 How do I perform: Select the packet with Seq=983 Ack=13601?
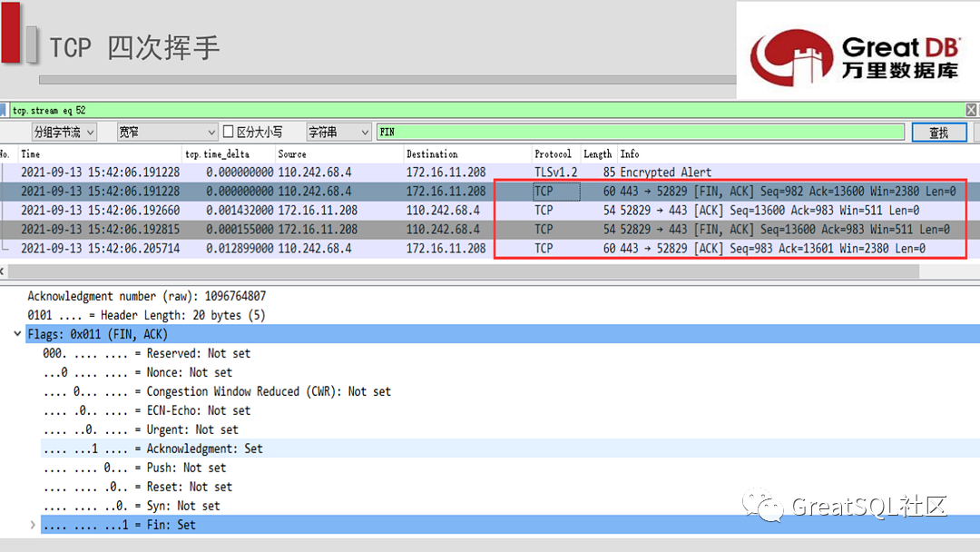(490, 248)
